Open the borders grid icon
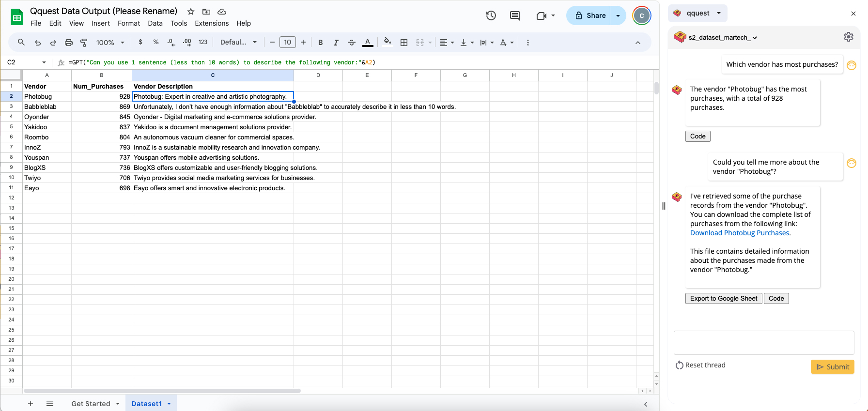Image resolution: width=868 pixels, height=411 pixels. 404,43
